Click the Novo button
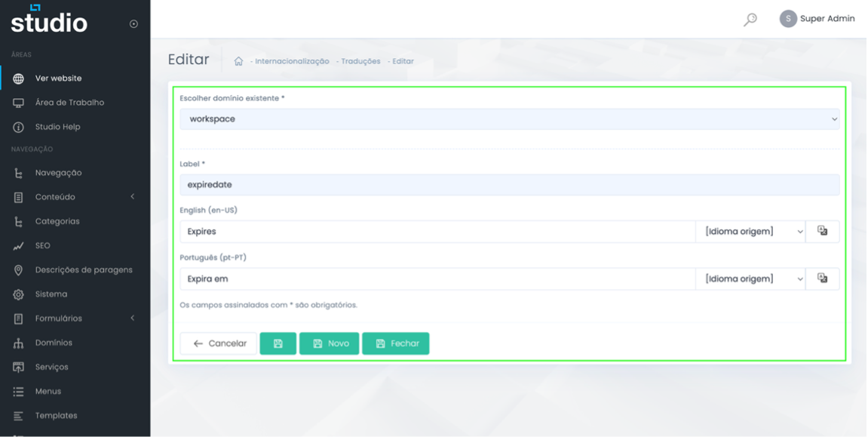This screenshot has width=868, height=440. [x=329, y=343]
